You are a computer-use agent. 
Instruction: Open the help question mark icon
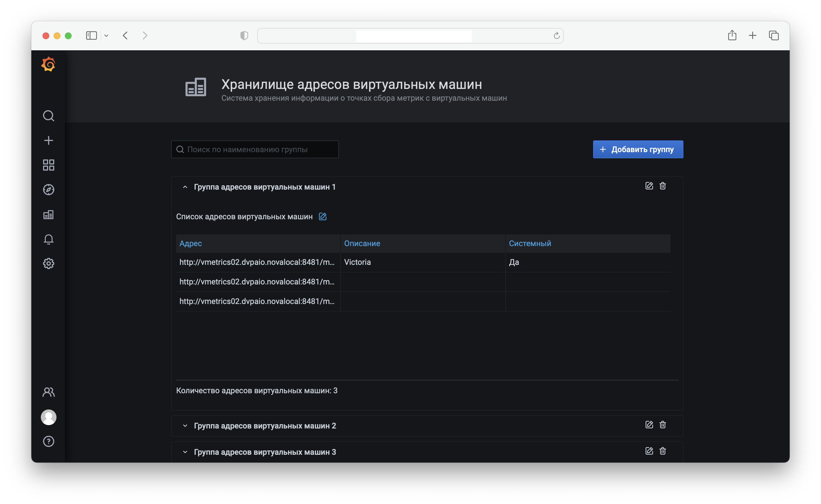49,441
